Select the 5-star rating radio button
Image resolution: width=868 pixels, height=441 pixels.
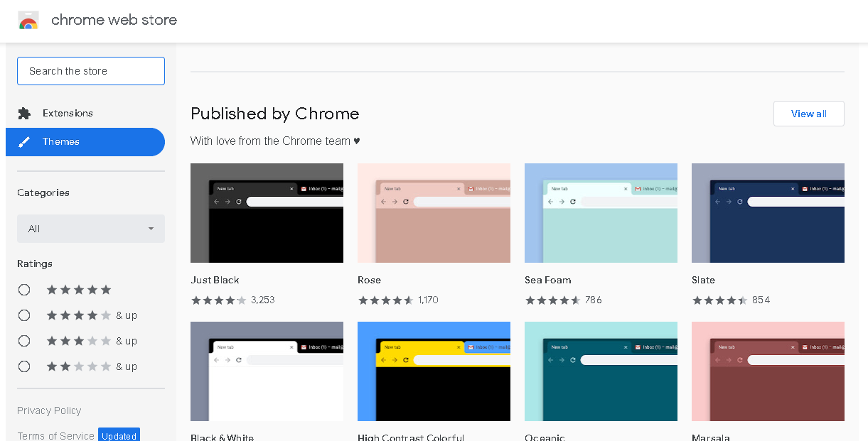pos(24,290)
